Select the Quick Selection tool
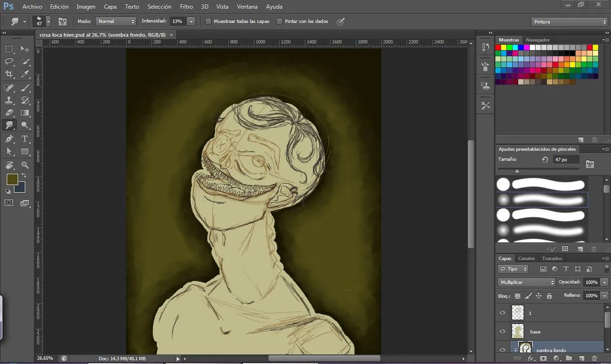 coord(25,62)
